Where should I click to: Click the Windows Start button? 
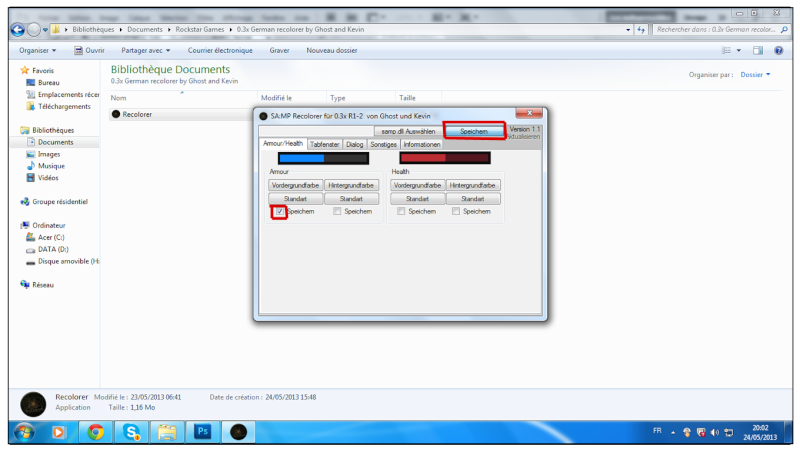tap(24, 433)
